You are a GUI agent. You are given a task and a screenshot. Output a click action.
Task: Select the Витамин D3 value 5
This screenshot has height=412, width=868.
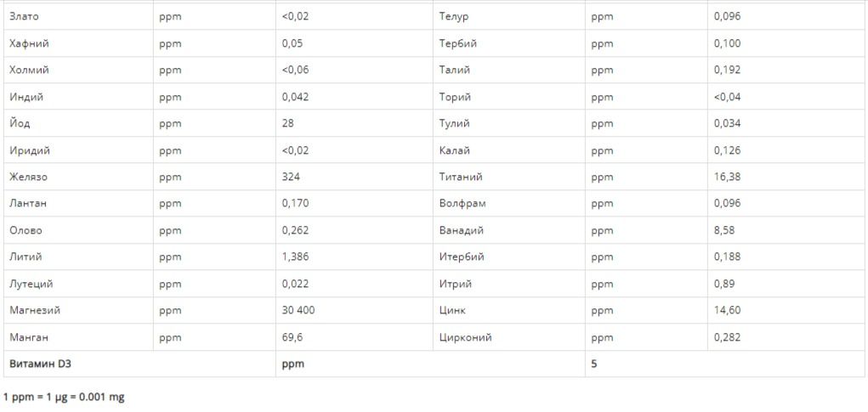tap(594, 364)
